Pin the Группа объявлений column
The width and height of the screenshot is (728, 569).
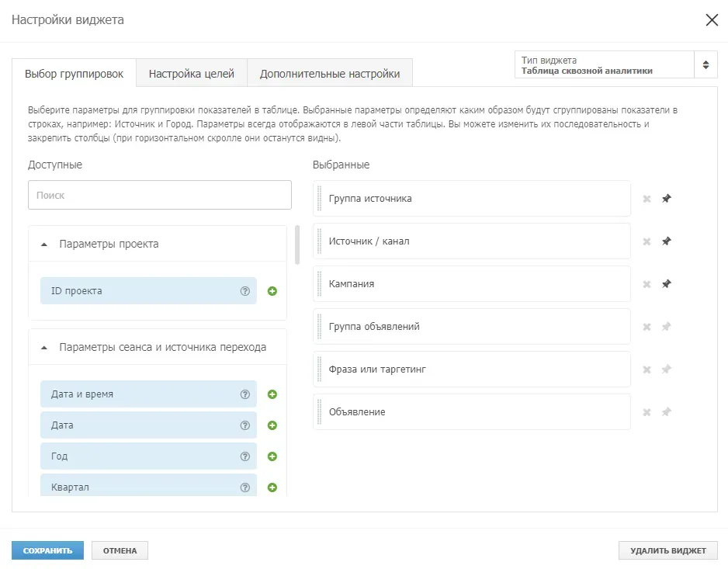coord(666,327)
